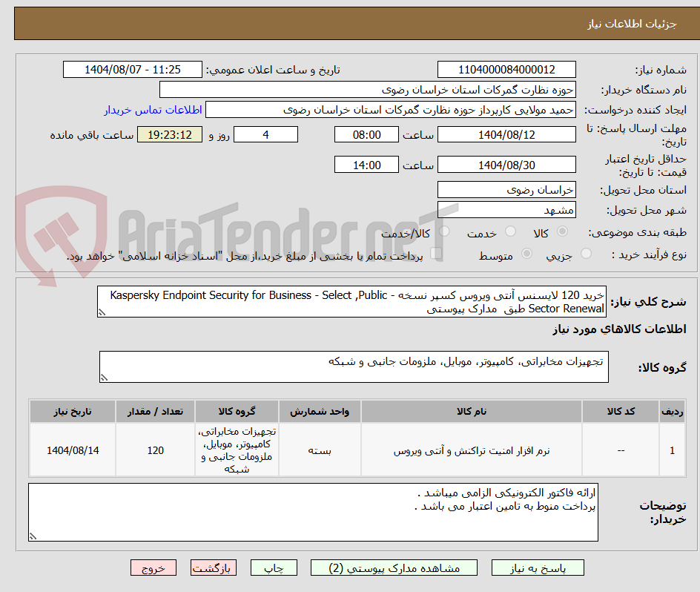Click the goods group text area

[354, 366]
